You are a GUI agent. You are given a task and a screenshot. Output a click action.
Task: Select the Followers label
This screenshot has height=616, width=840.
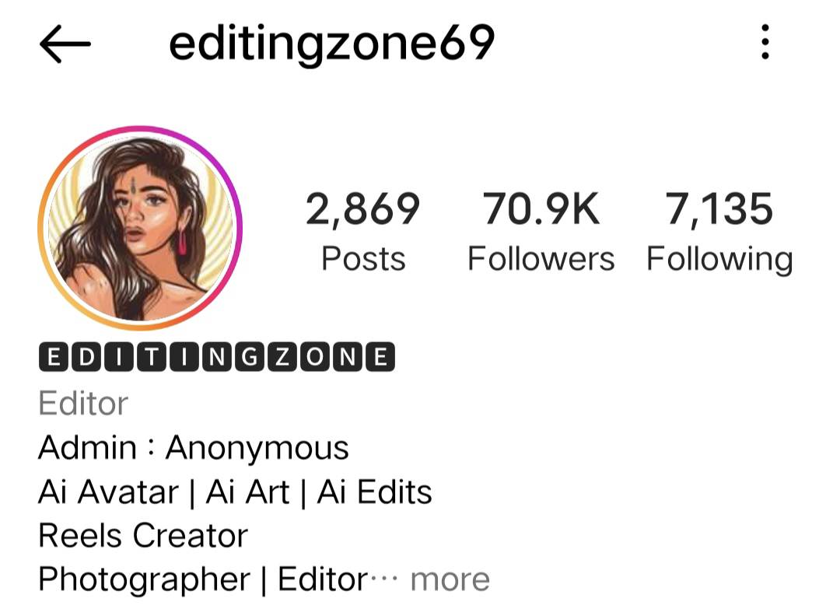(541, 259)
